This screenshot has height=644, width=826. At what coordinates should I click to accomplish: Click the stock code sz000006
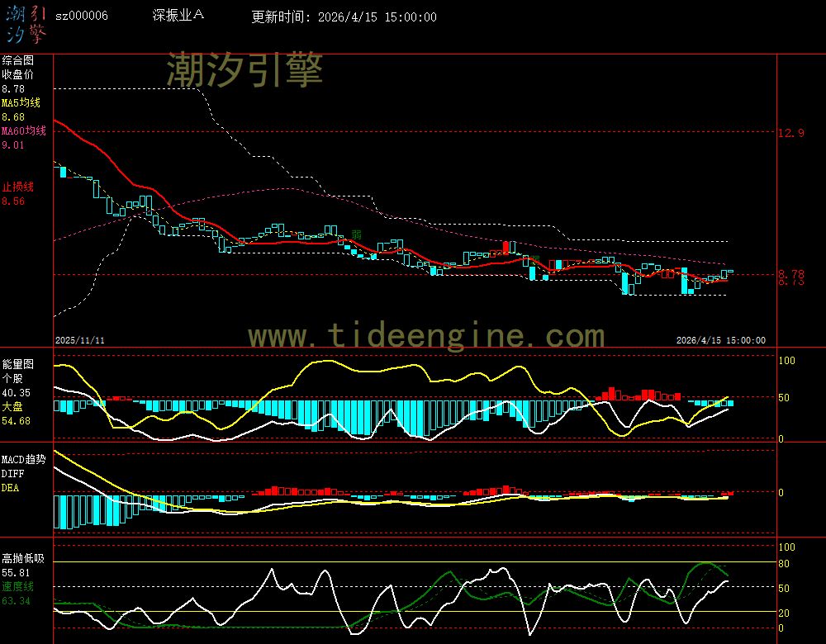coord(81,17)
